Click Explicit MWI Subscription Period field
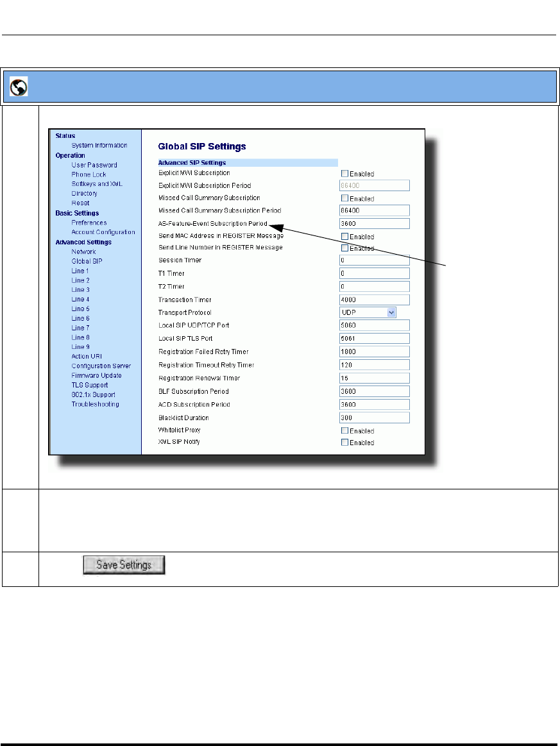Image resolution: width=560 pixels, height=746 pixels. [x=375, y=185]
